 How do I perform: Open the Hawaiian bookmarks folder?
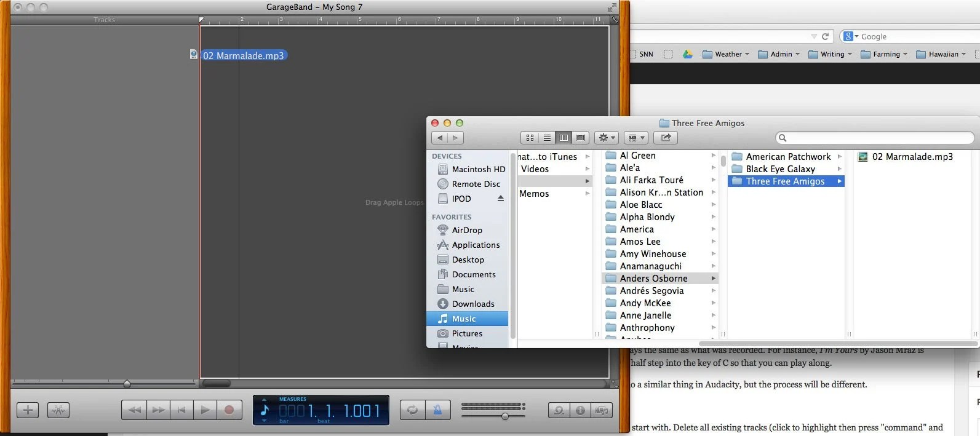941,54
